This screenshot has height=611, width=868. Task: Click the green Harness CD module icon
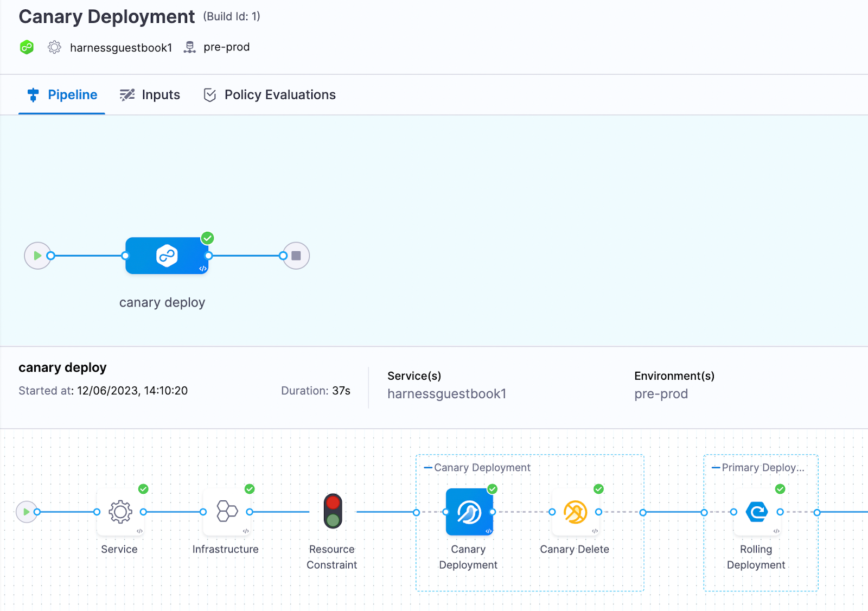click(x=27, y=47)
